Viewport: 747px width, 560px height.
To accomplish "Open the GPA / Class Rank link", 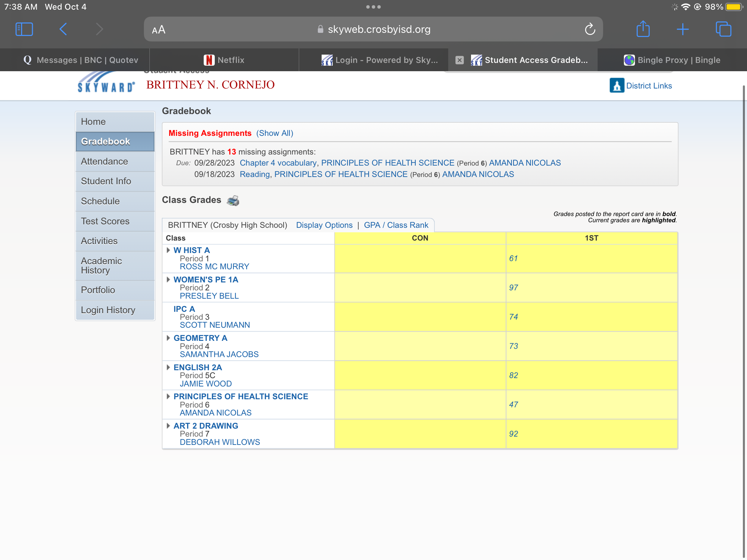I will (x=396, y=225).
